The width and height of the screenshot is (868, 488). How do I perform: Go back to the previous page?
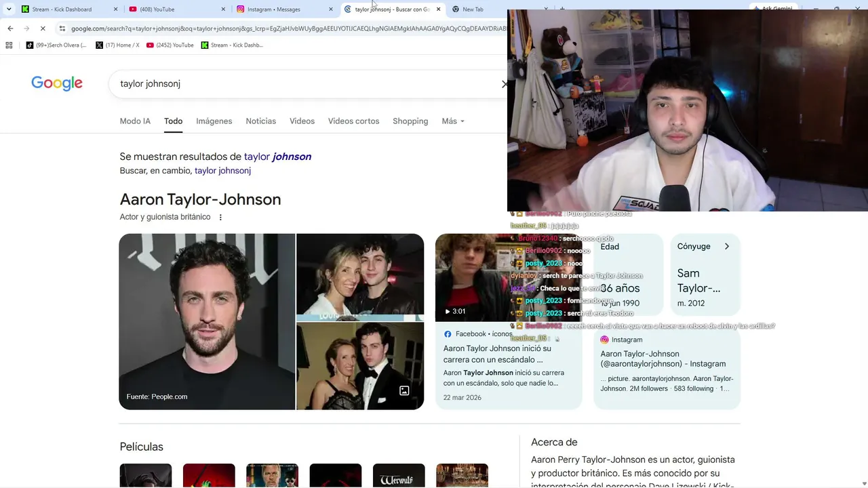[x=10, y=28]
